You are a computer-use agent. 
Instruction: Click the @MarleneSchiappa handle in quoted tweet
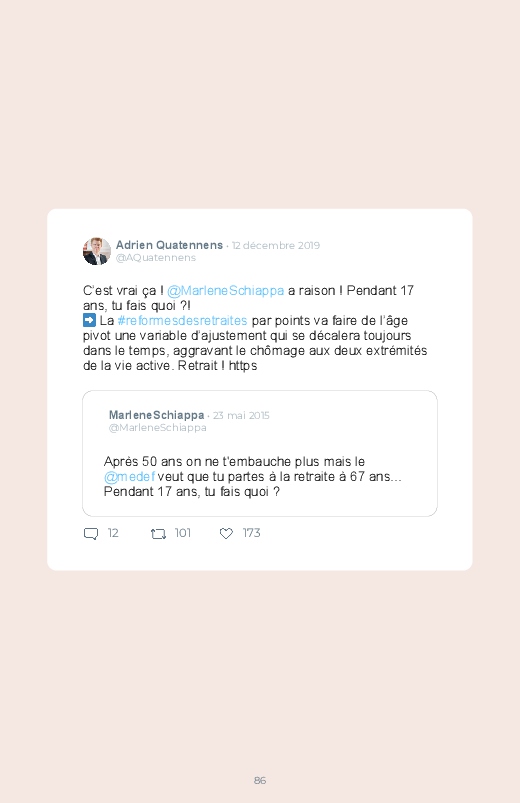click(x=157, y=428)
